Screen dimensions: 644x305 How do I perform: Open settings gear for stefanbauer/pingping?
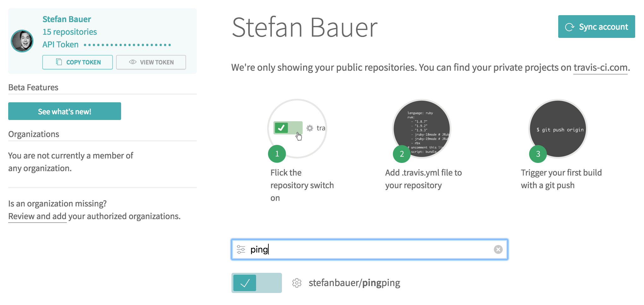tap(297, 283)
